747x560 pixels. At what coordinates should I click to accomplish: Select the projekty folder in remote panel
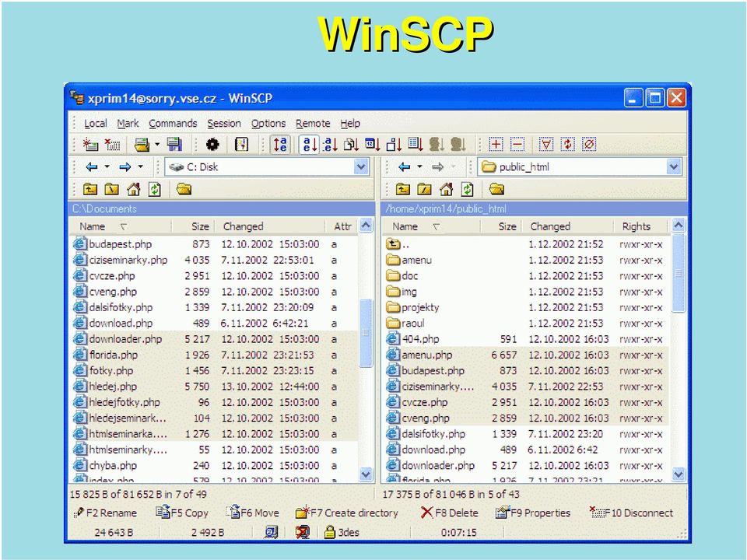click(x=526, y=308)
